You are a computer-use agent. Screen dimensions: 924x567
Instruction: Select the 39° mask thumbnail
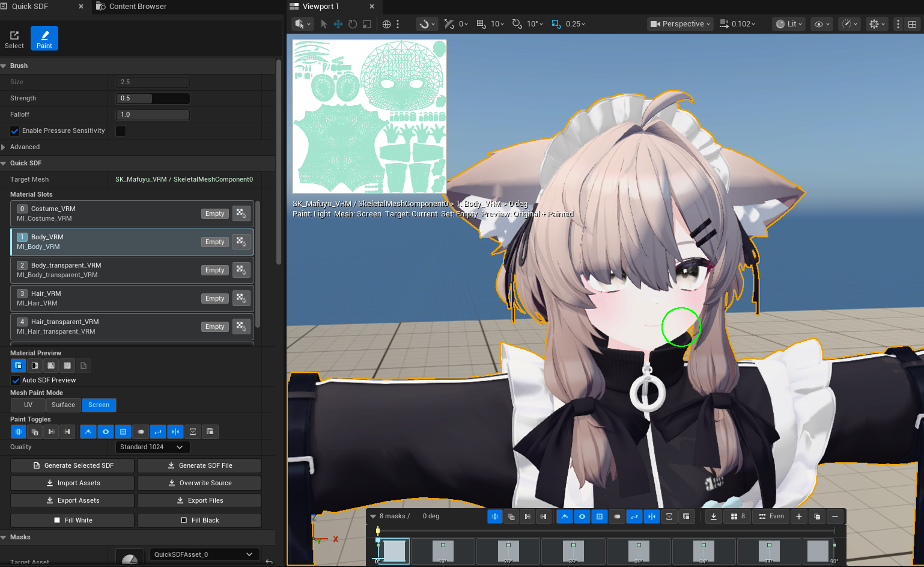[573, 551]
